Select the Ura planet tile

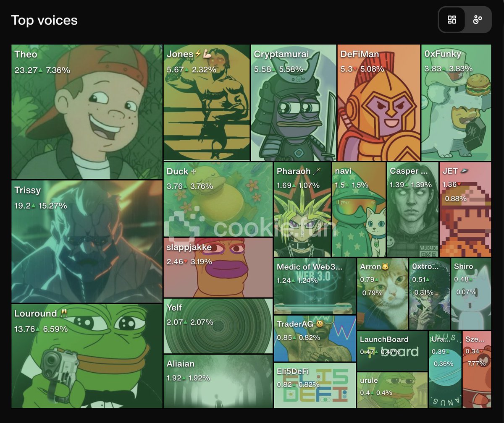pos(445,370)
